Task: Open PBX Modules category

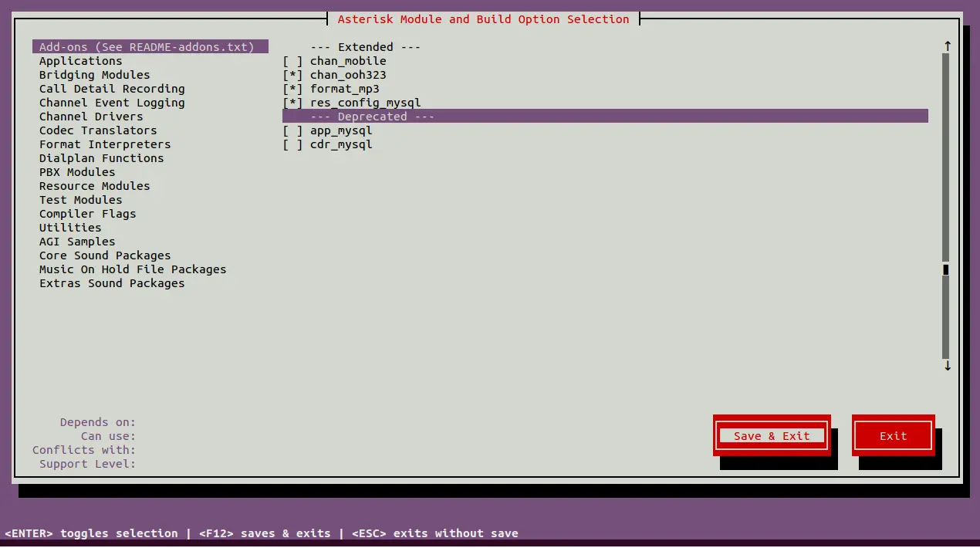Action: (77, 172)
